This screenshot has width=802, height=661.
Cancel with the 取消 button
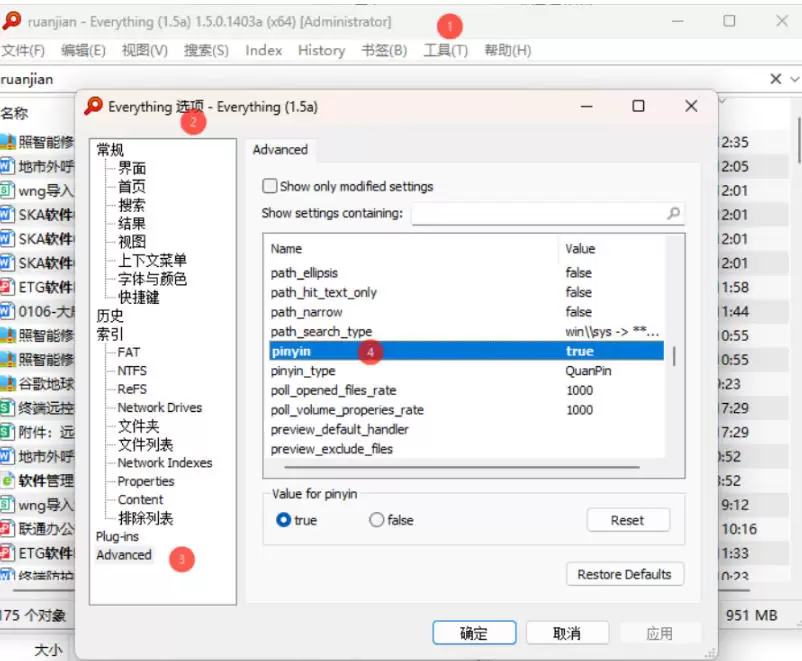pyautogui.click(x=567, y=633)
